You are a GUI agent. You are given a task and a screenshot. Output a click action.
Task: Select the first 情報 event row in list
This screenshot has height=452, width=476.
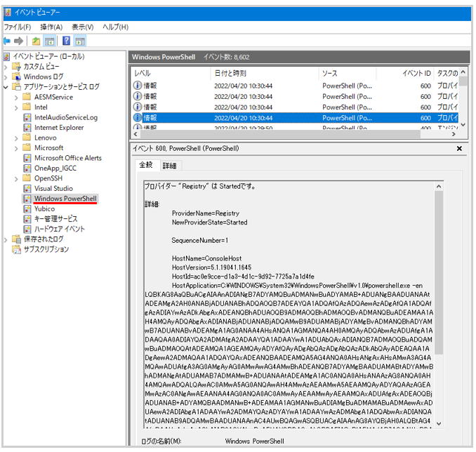click(296, 86)
